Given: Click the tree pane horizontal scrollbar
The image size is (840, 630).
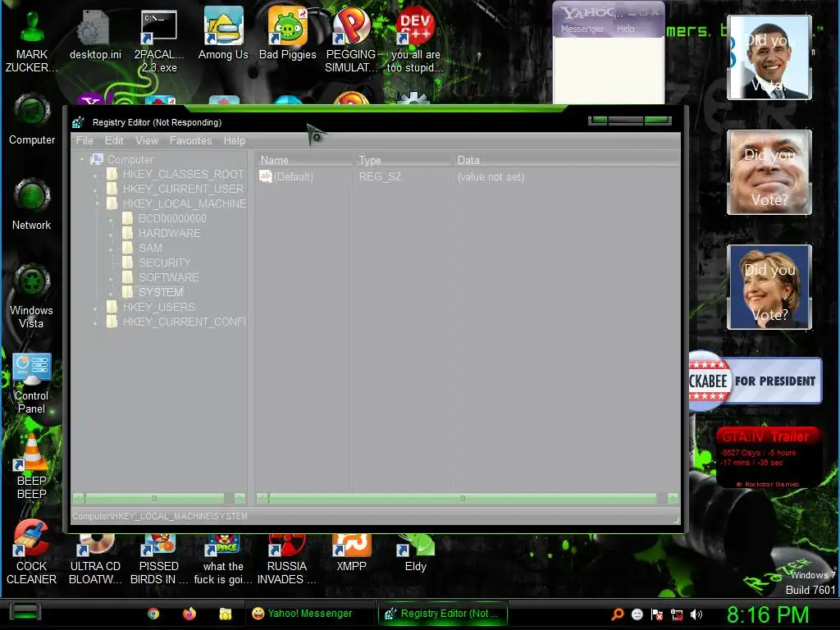Looking at the screenshot, I should tap(158, 498).
